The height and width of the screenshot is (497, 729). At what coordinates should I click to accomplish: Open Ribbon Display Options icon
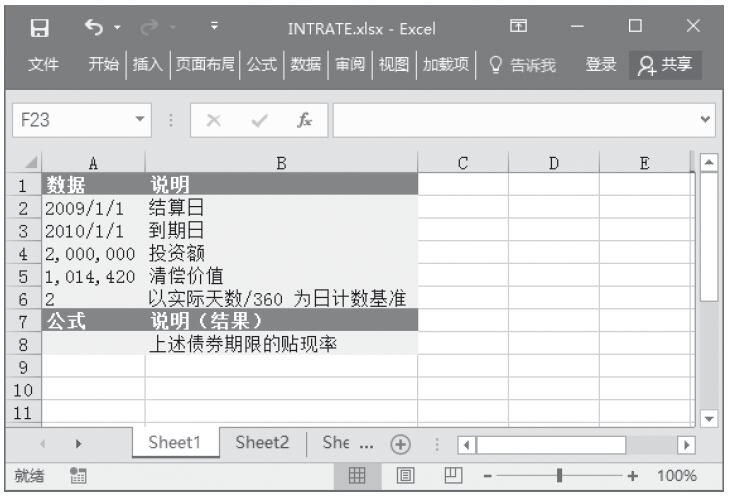pyautogui.click(x=518, y=27)
